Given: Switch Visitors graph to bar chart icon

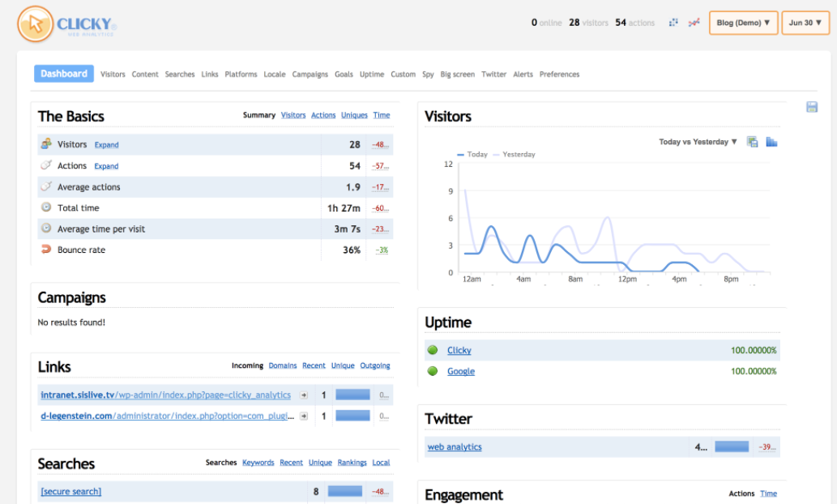Looking at the screenshot, I should coord(771,142).
